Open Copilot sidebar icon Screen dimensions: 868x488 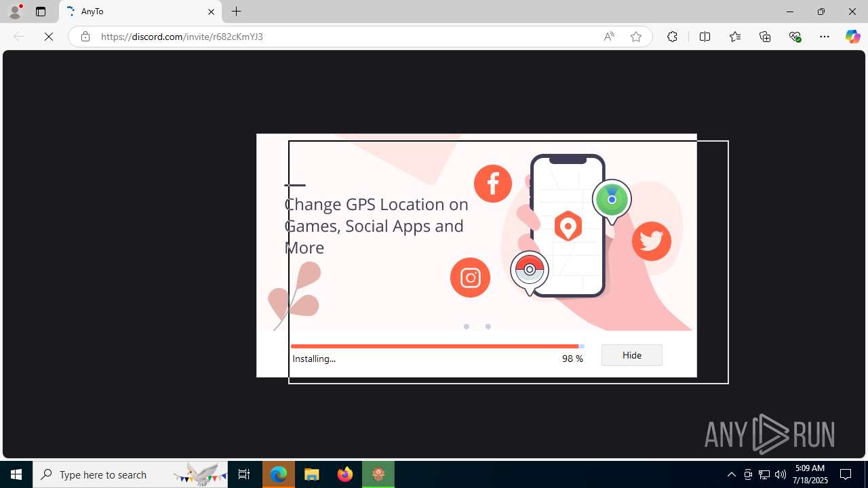[x=852, y=37]
